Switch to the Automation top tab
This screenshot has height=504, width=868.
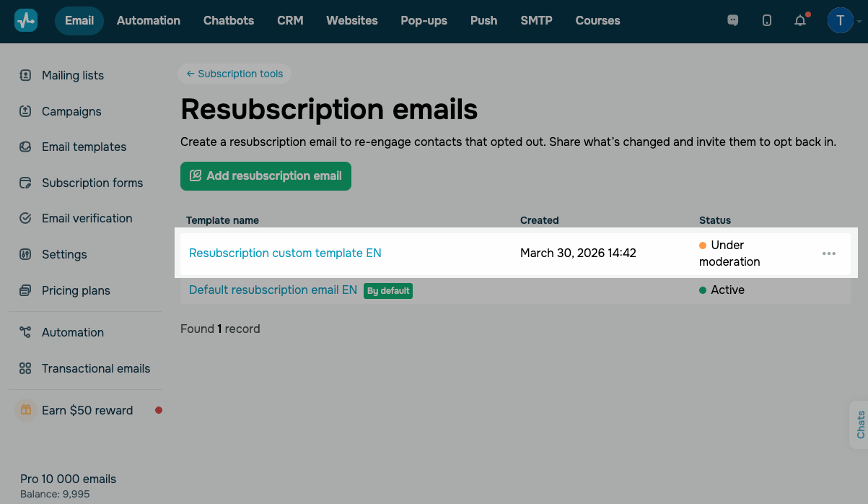point(149,20)
